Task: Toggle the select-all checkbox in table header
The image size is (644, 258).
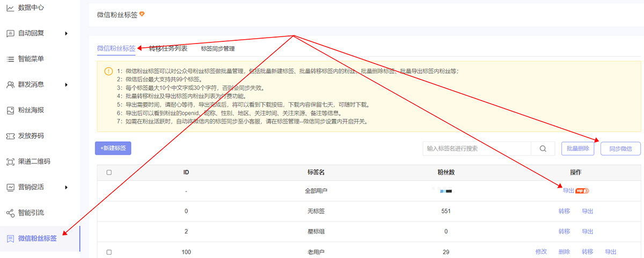Action: pyautogui.click(x=109, y=173)
